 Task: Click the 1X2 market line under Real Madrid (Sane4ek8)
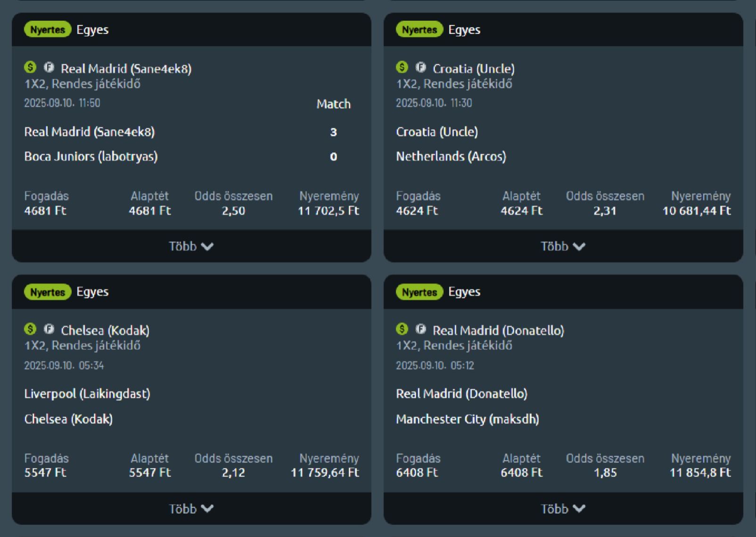tap(82, 84)
